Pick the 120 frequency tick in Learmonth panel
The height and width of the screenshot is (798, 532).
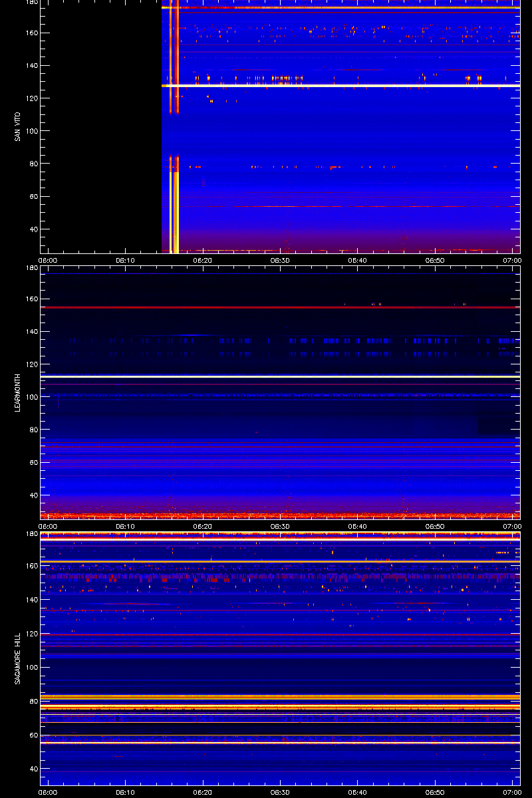(31, 364)
